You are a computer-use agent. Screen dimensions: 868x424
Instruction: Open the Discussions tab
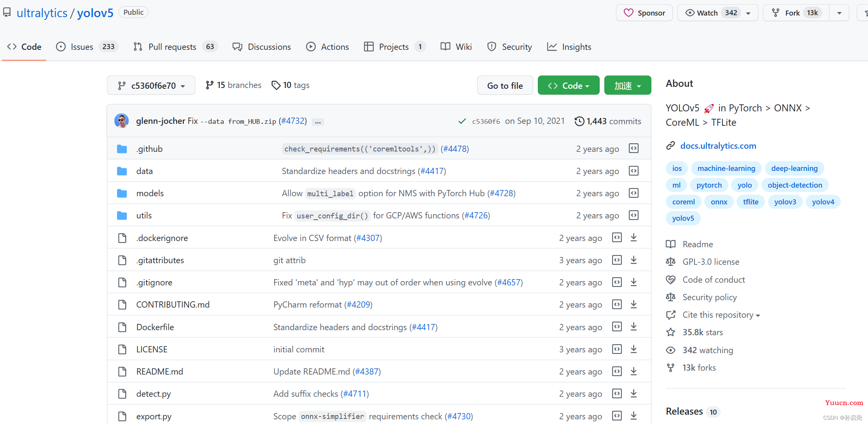(x=261, y=47)
